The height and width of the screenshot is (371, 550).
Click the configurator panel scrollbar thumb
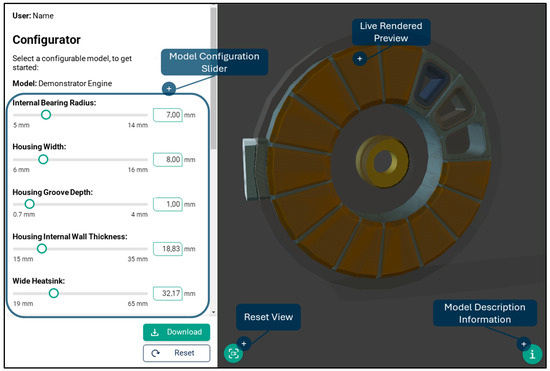(x=213, y=78)
